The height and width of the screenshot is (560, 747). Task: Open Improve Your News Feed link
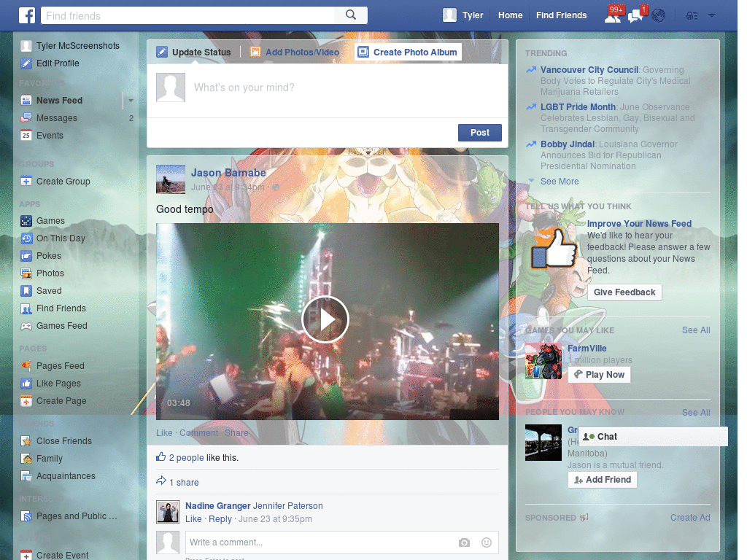point(639,224)
